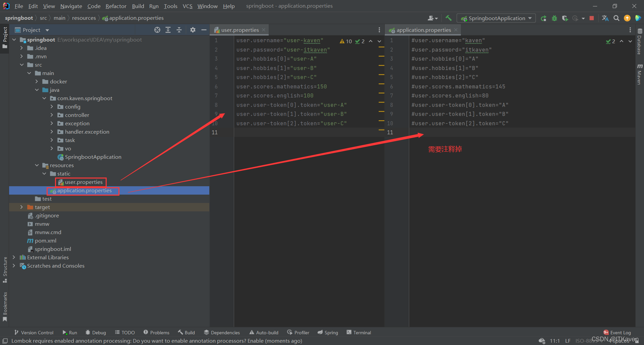Select user.properties in project tree
Viewport: 644px width, 345px height.
(x=80, y=182)
